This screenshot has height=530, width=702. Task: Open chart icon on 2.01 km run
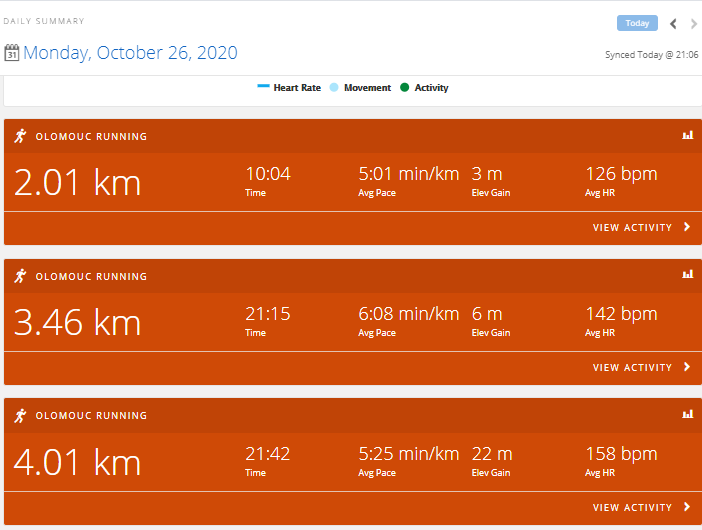(688, 135)
